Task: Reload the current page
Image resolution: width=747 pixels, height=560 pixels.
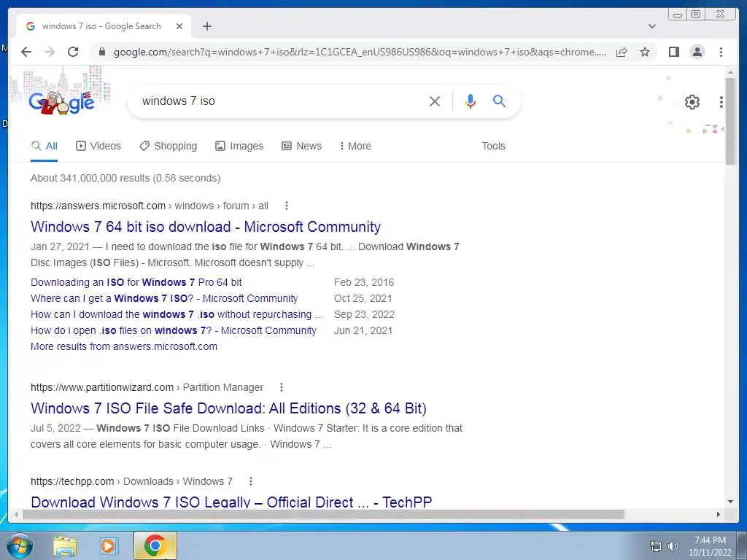Action: point(73,52)
